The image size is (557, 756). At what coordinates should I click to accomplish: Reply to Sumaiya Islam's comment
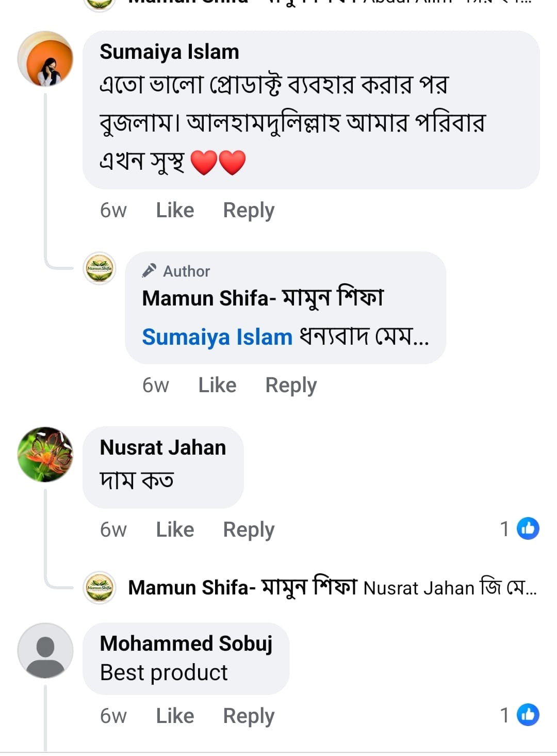point(249,211)
